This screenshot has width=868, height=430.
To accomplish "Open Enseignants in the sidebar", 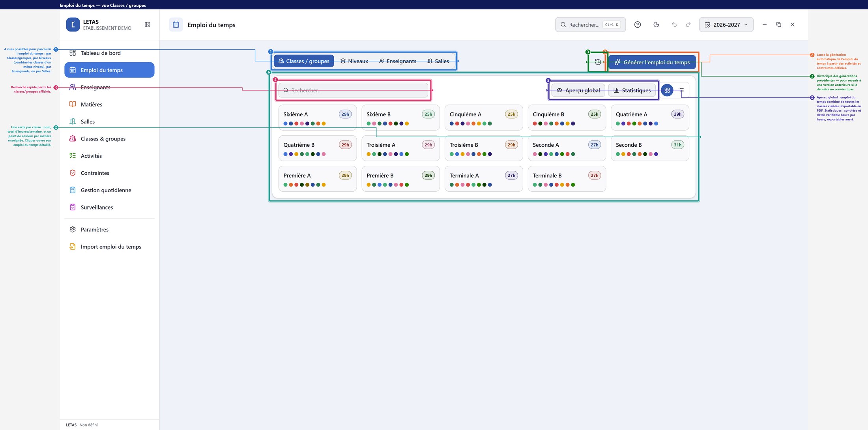I will [x=109, y=87].
